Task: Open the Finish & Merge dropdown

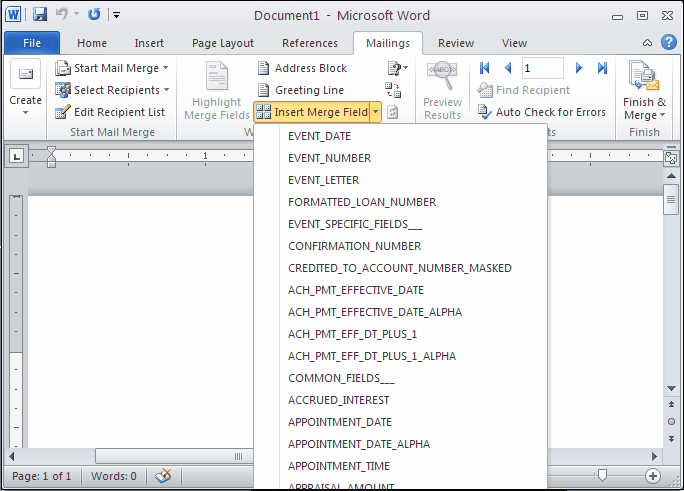Action: coord(644,95)
